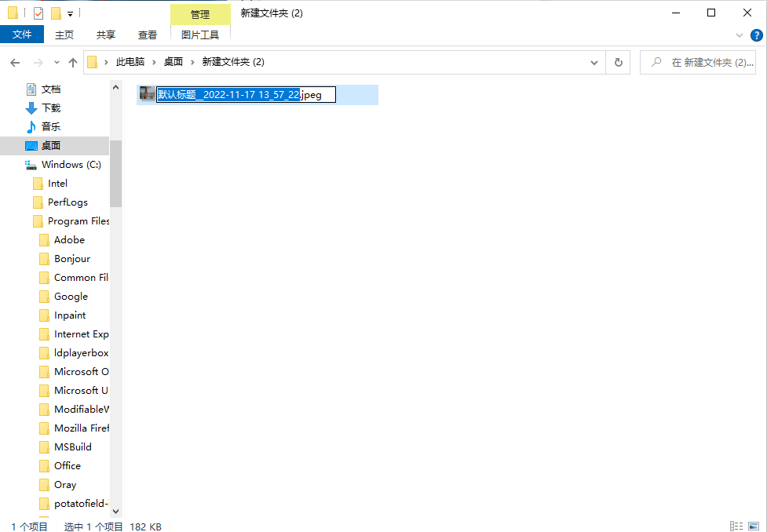
Task: Open the potatofield folder in the tree
Action: pyautogui.click(x=81, y=503)
